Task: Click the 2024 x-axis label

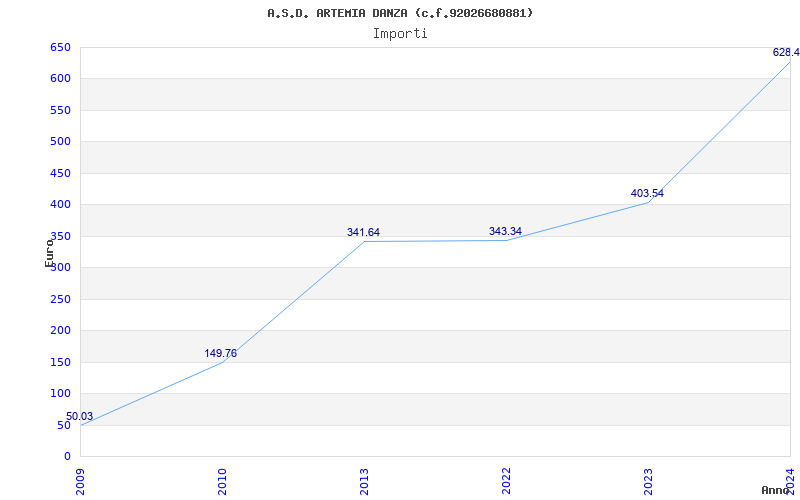Action: click(790, 481)
